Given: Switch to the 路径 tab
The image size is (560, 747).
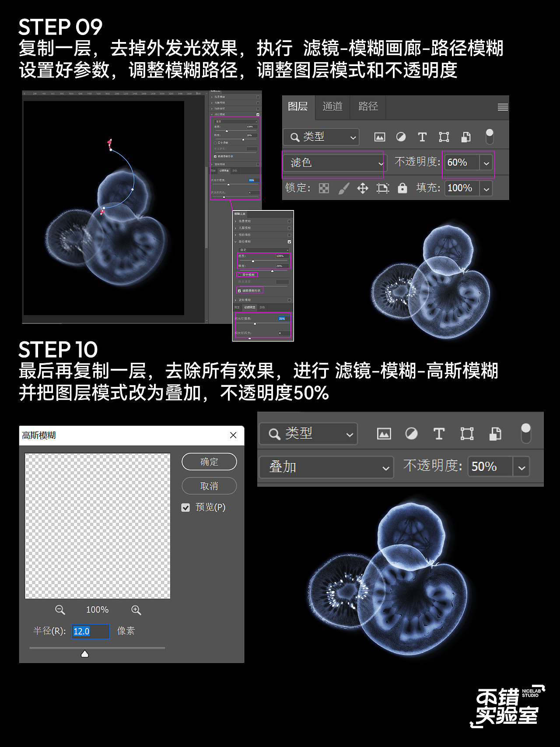Looking at the screenshot, I should click(x=368, y=107).
